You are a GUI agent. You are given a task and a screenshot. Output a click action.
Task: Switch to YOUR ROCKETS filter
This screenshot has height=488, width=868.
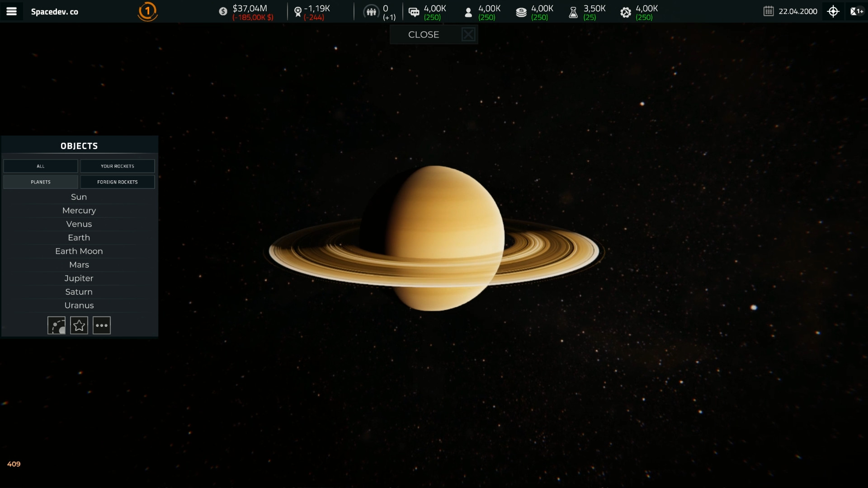(x=117, y=166)
